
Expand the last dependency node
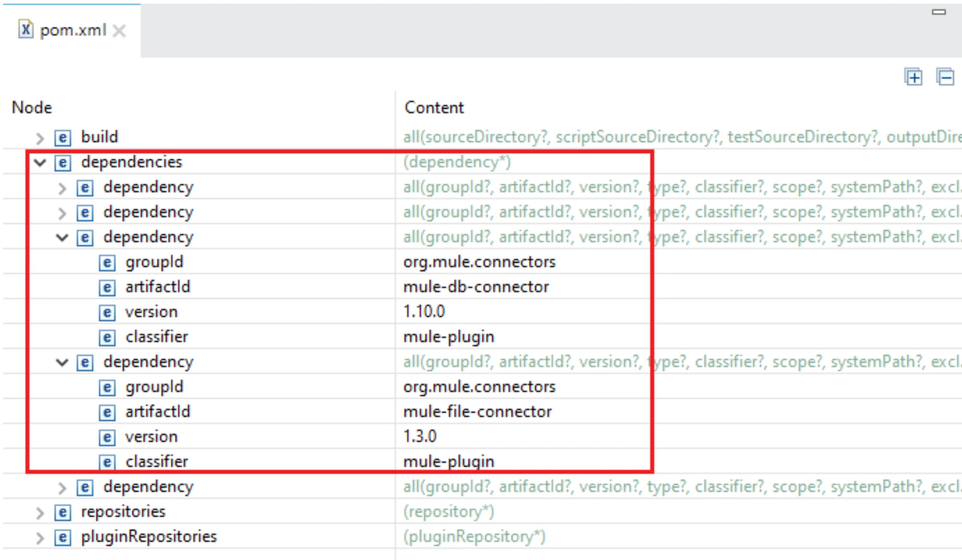(62, 487)
